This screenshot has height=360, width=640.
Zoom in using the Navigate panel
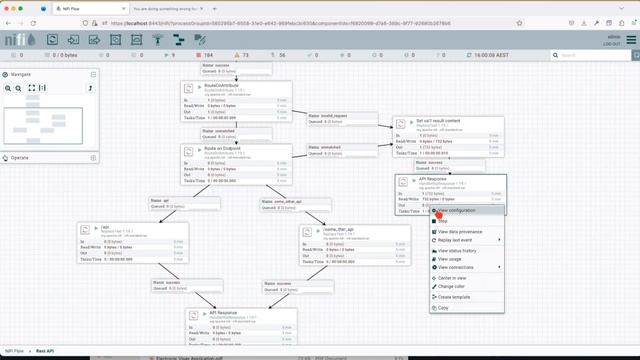tap(8, 88)
